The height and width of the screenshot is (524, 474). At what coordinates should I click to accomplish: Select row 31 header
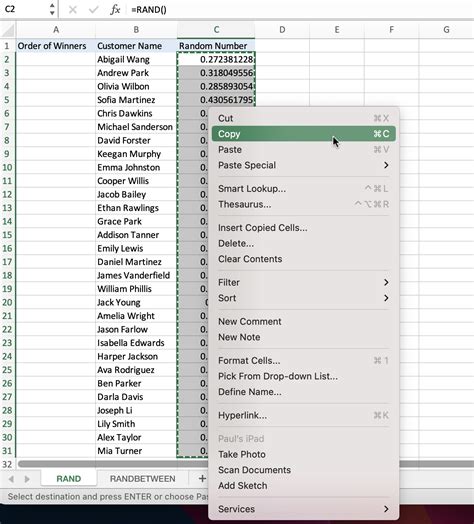(x=7, y=451)
